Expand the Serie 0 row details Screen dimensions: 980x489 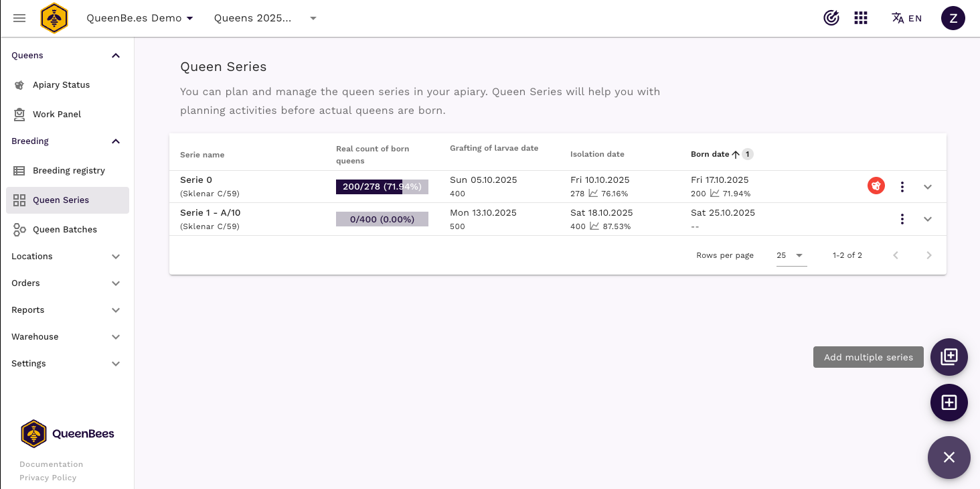pos(928,187)
